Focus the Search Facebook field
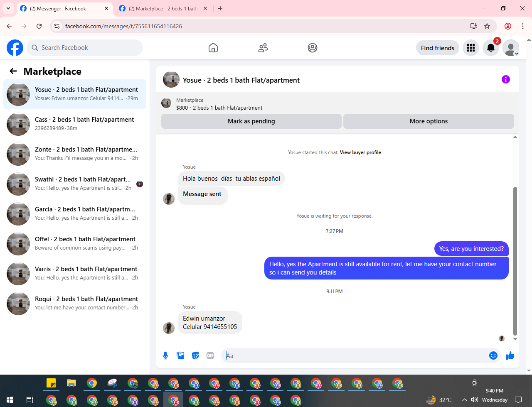This screenshot has height=407, width=532. pos(85,48)
